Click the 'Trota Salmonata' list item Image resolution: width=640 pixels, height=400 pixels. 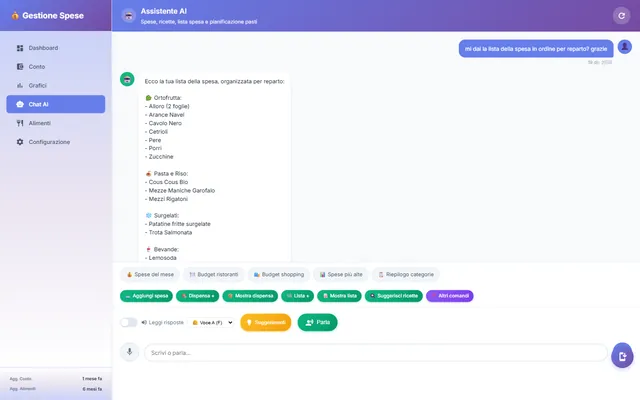[169, 233]
